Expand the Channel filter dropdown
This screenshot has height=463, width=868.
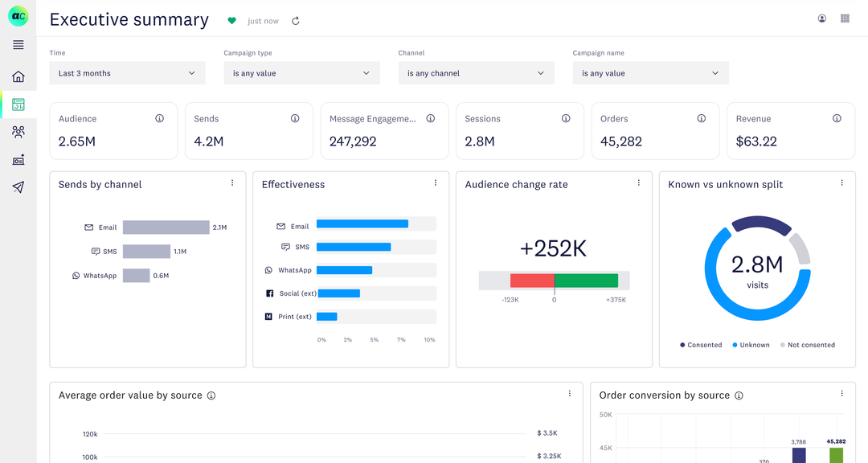pyautogui.click(x=476, y=73)
